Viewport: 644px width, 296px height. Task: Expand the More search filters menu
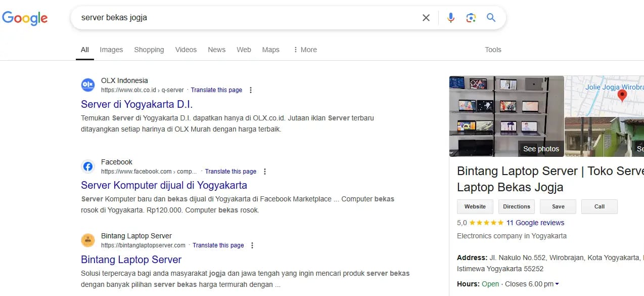point(305,50)
